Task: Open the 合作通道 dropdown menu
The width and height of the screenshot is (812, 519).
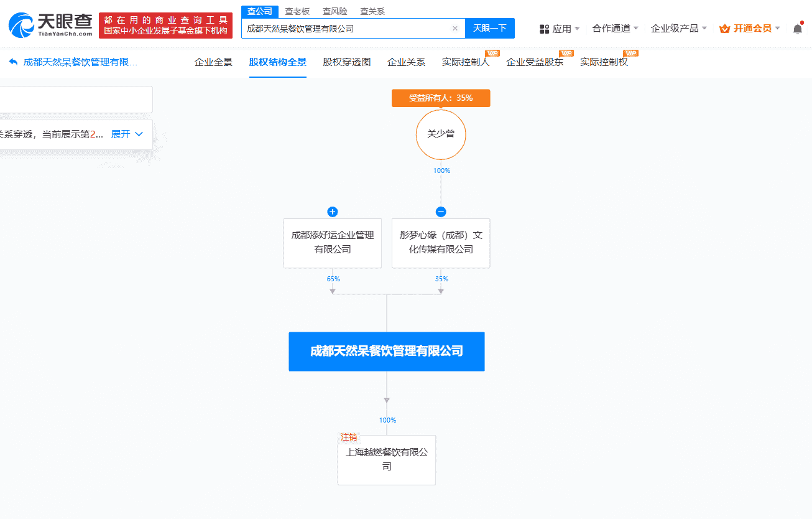Action: pos(615,29)
